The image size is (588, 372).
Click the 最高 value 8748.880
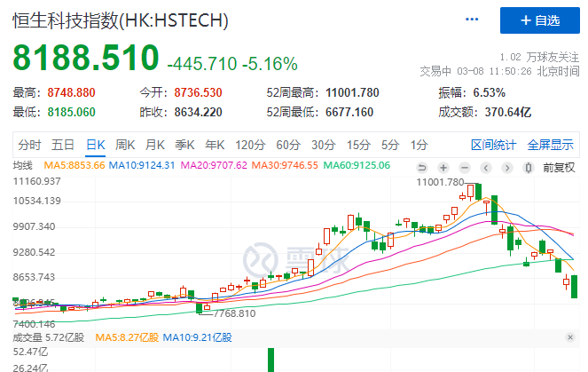[x=71, y=92]
